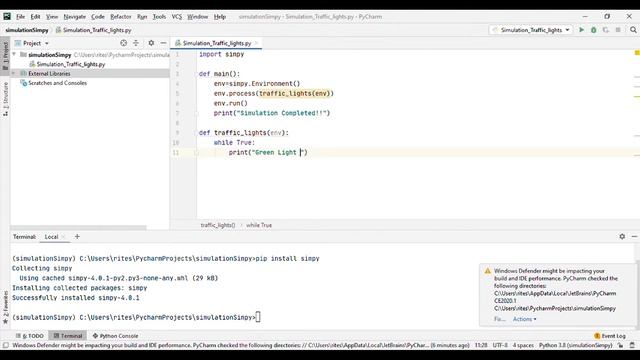The width and height of the screenshot is (640, 360).
Task: Run with coverage icon
Action: coord(606,30)
